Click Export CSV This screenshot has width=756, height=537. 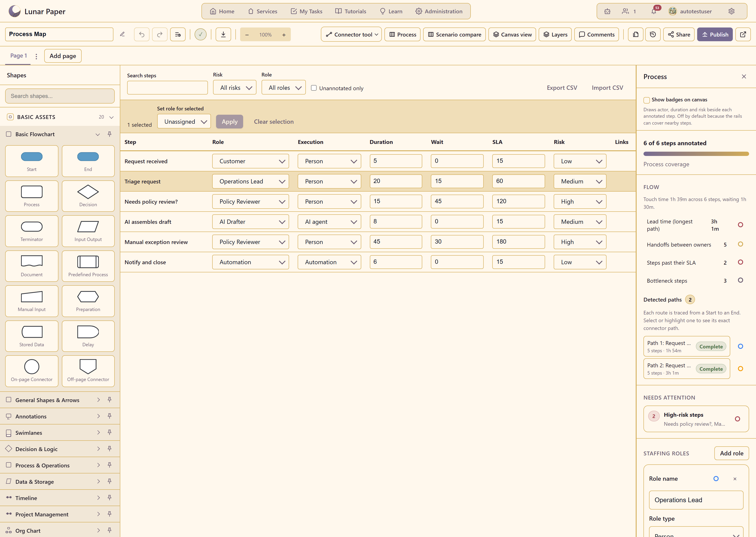coord(562,88)
